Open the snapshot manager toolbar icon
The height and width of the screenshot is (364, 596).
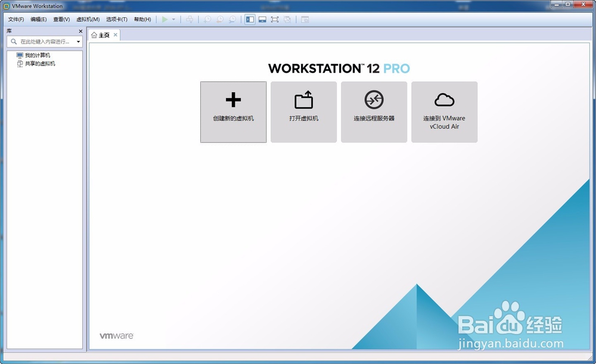point(232,20)
